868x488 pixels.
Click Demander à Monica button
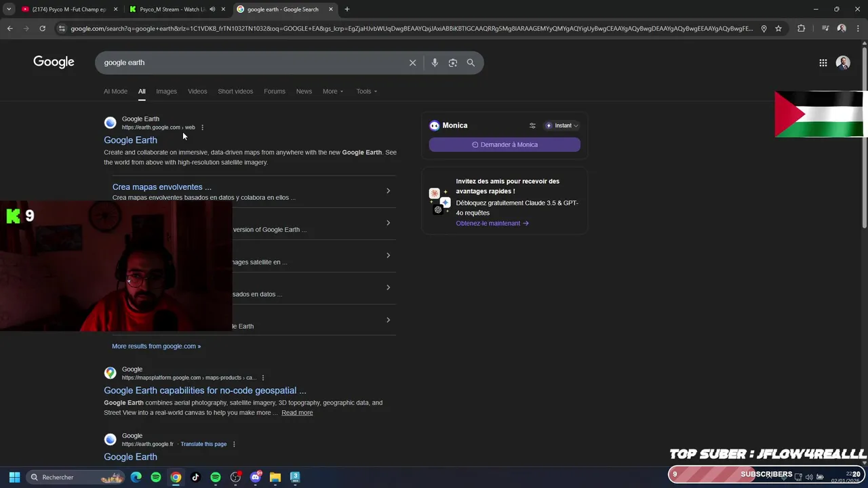tap(505, 144)
